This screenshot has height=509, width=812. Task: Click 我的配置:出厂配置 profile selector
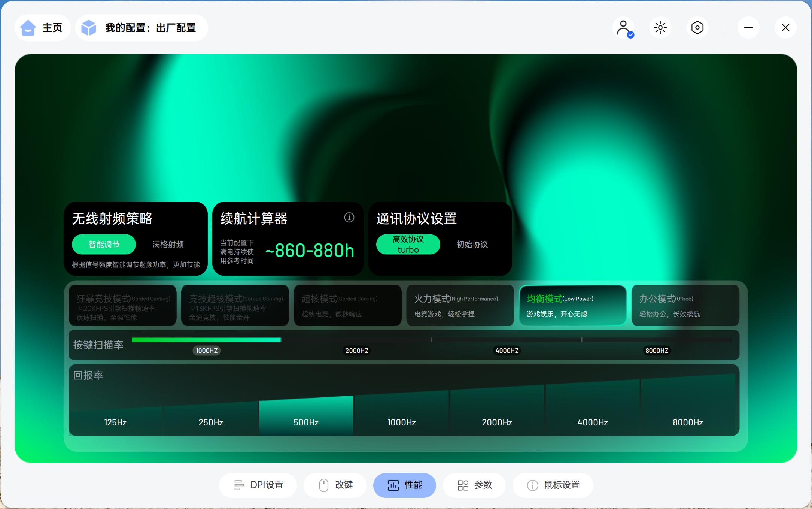(x=150, y=28)
